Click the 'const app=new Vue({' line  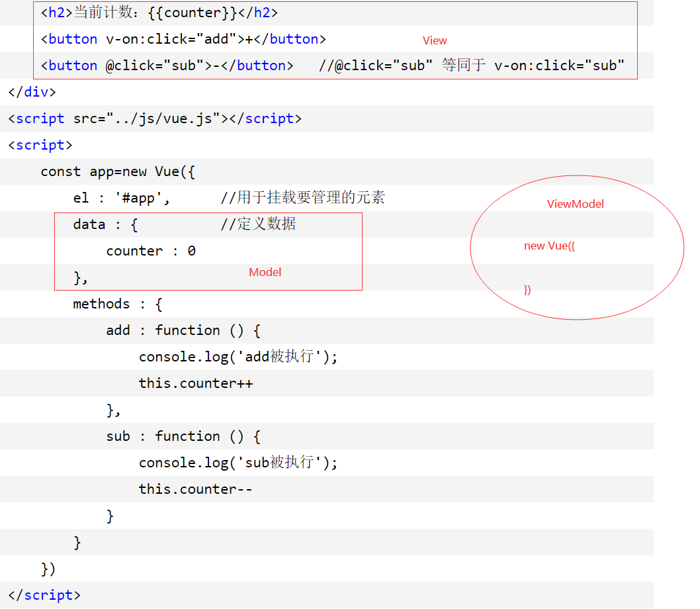[x=118, y=171]
